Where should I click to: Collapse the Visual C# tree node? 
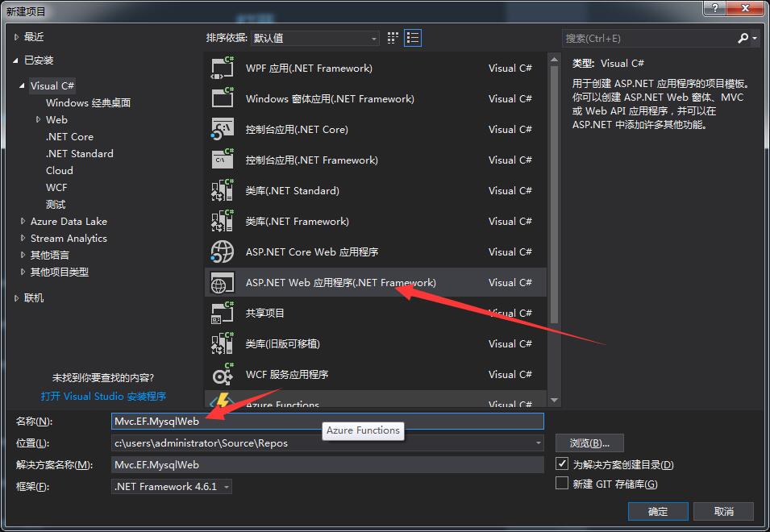tap(22, 85)
